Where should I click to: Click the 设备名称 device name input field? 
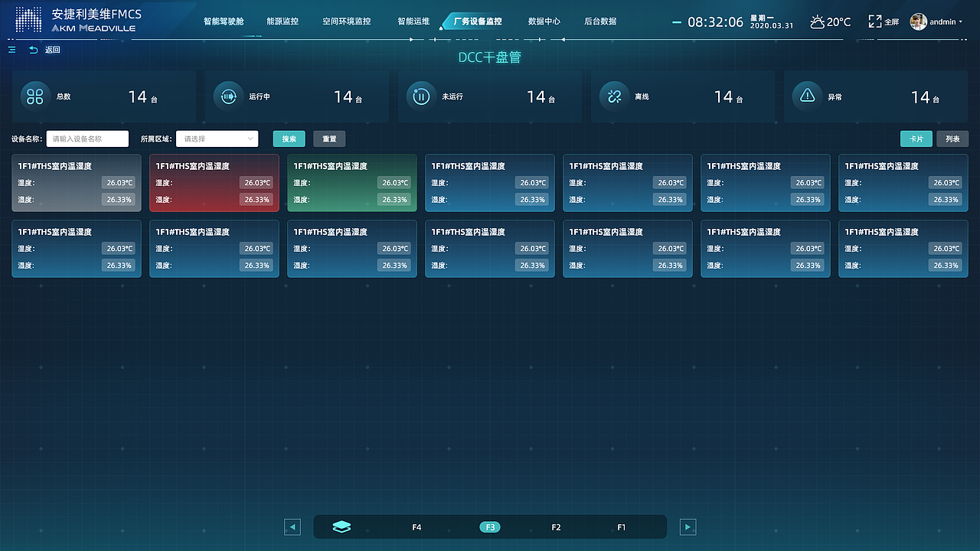click(x=87, y=139)
